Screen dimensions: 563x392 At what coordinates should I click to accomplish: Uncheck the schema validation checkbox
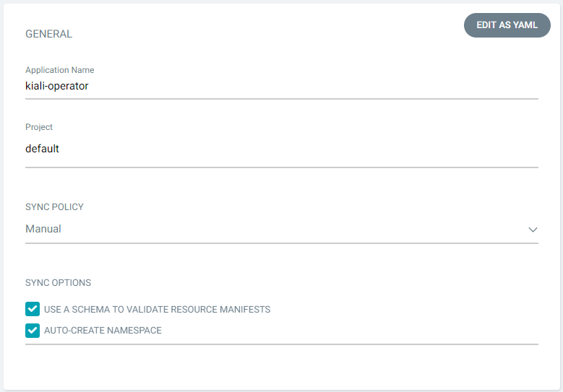point(33,309)
